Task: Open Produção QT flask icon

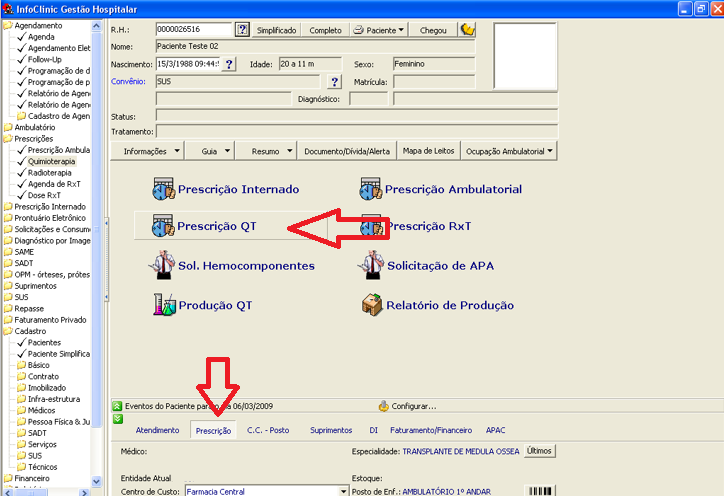Action: click(164, 305)
